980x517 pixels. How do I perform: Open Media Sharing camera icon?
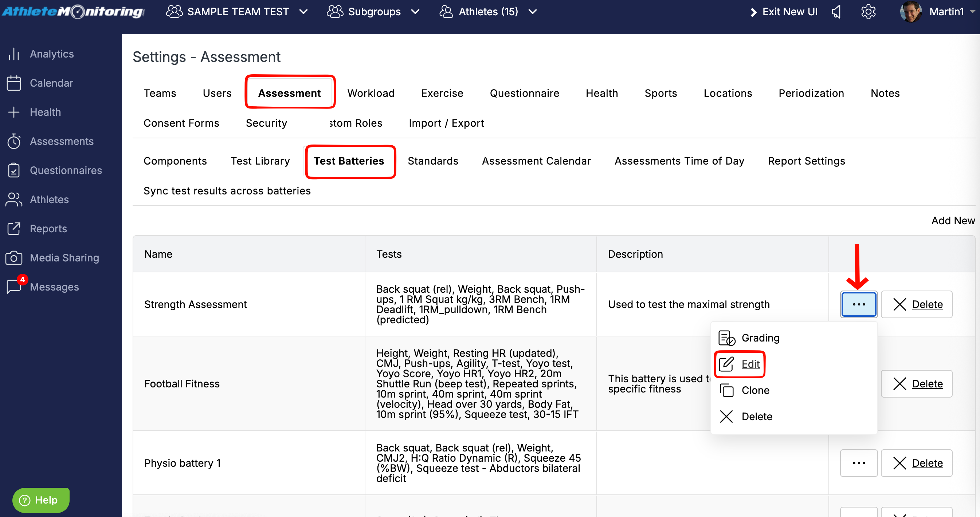point(14,258)
